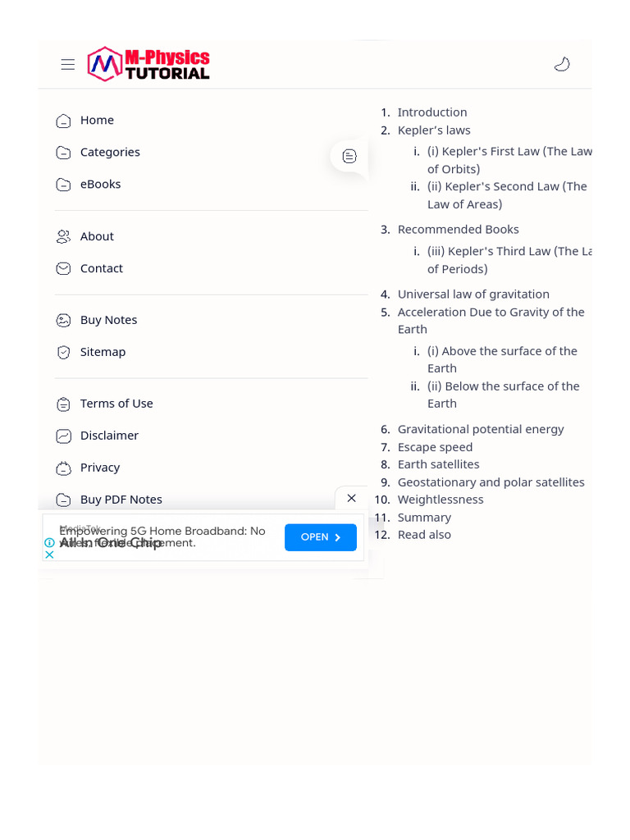This screenshot has width=630, height=840.
Task: Click the Sitemap shield icon
Action: point(63,353)
